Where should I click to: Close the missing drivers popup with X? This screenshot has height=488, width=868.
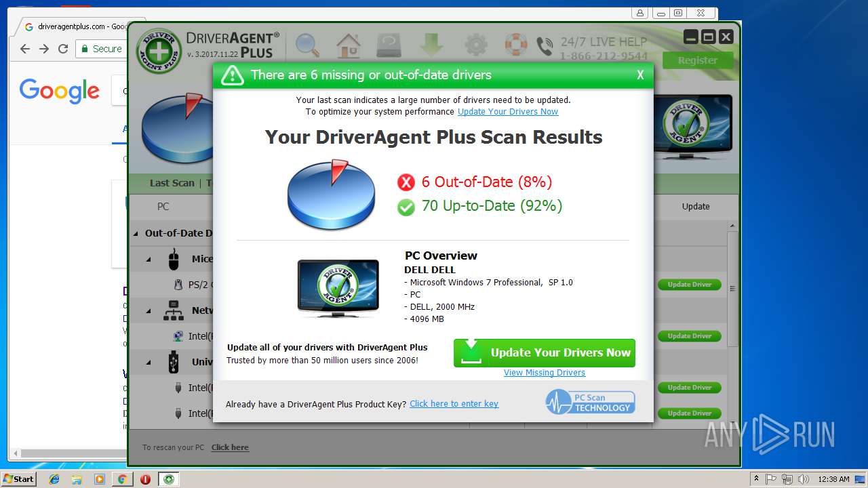pyautogui.click(x=640, y=75)
